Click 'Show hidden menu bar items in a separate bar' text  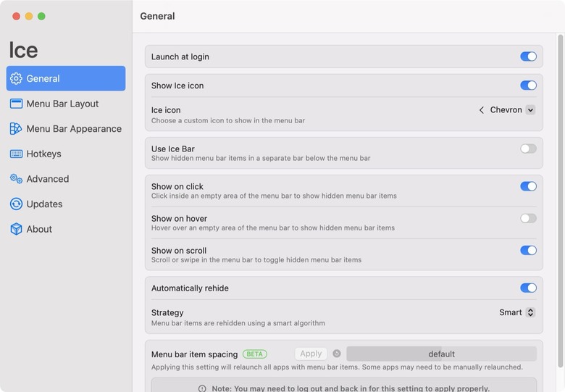(261, 158)
